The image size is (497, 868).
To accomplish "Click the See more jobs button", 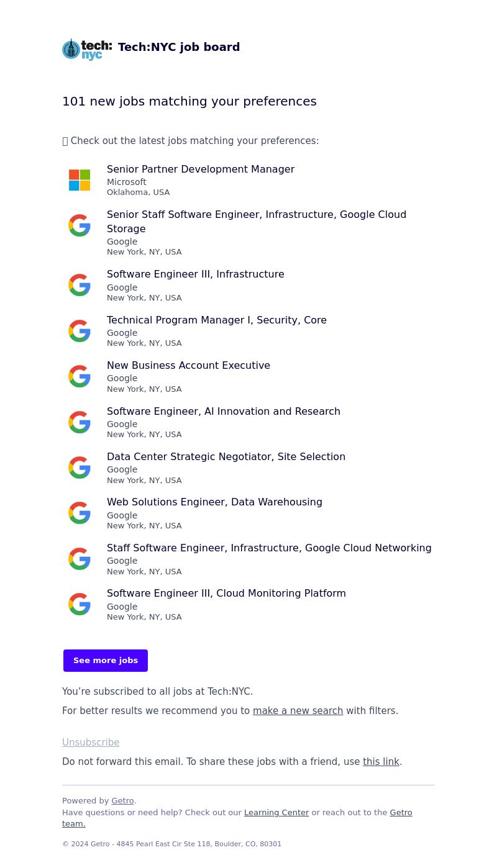I will tap(106, 661).
